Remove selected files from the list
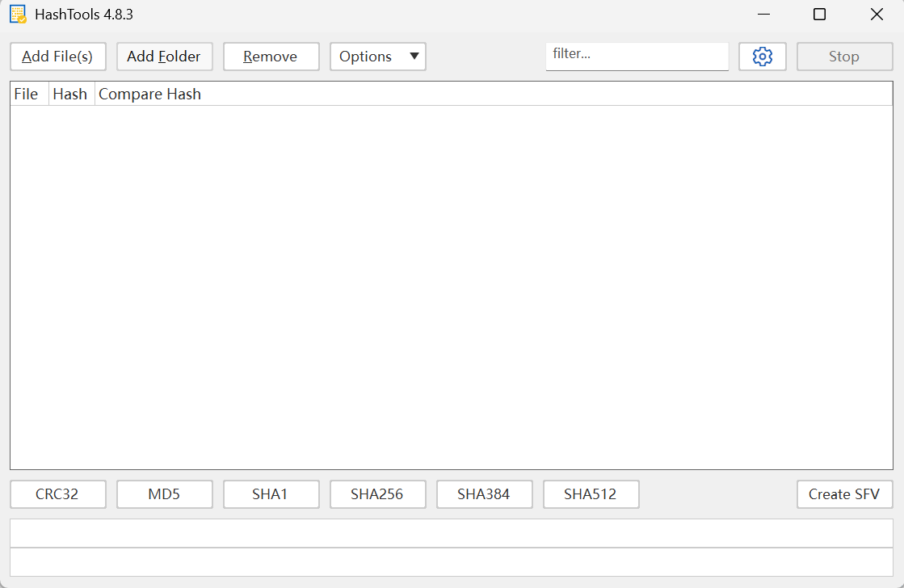The height and width of the screenshot is (588, 904). [x=271, y=57]
